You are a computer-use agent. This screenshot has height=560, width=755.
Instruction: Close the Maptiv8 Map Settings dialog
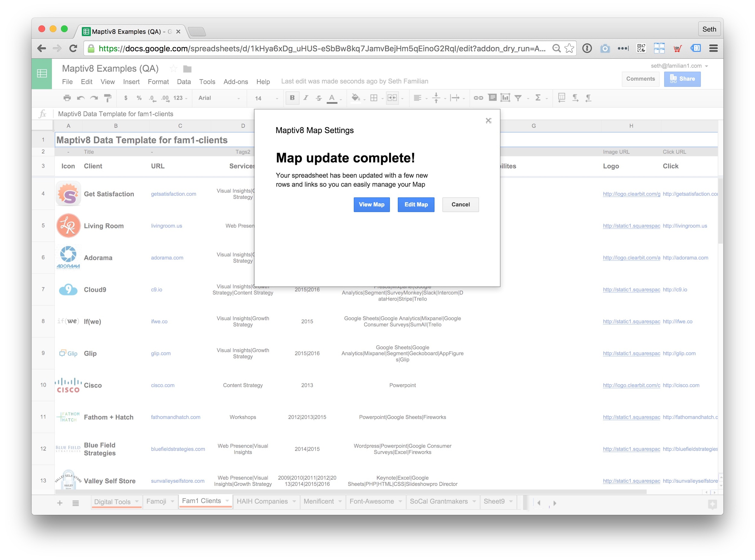click(x=488, y=121)
